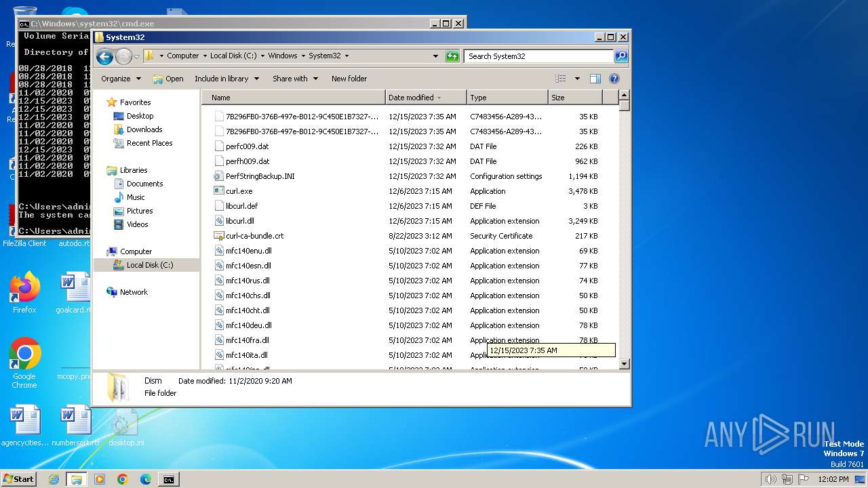Select Network in navigation pane
The image size is (868, 488).
point(134,292)
